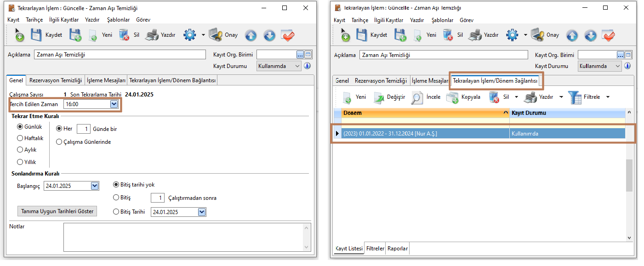This screenshot has width=644, height=266.
Task: Click the Kopyala icon
Action: coord(452,97)
